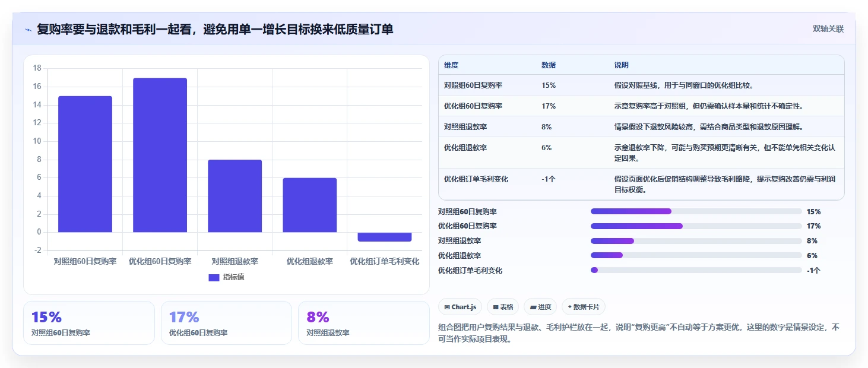Select the 对照组退款率 bar in the chart
Screen dimensions: 868x368
point(235,196)
